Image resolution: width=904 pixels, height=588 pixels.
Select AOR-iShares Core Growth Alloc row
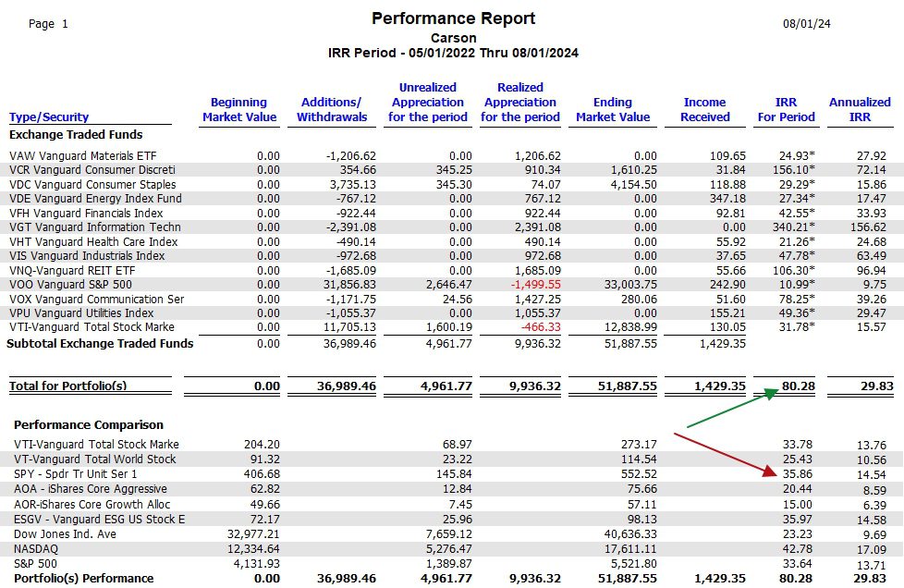click(x=451, y=504)
